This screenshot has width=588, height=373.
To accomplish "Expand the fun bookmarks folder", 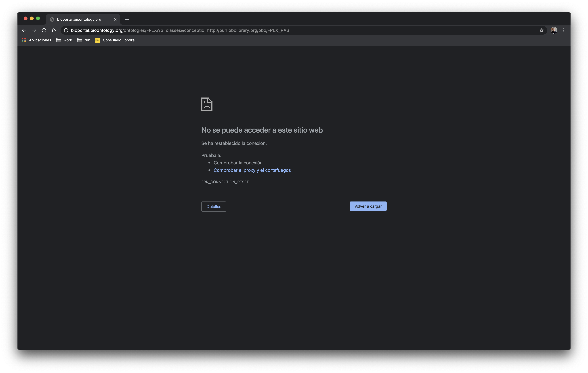I will pos(84,40).
